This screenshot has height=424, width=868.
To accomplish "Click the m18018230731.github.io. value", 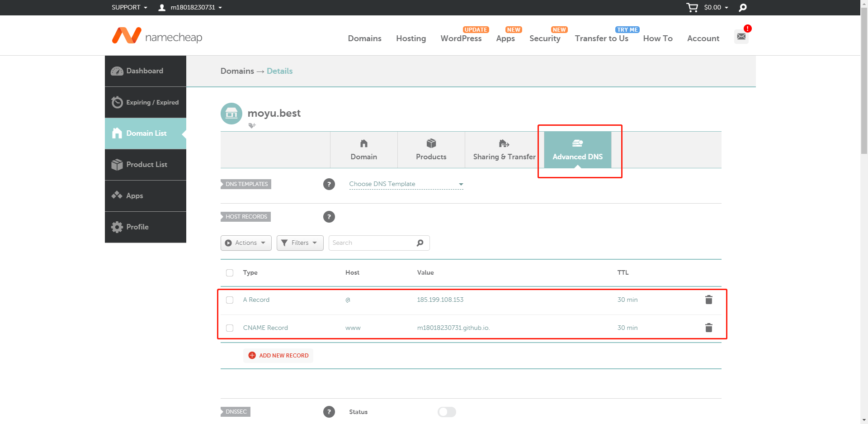I will pos(453,328).
